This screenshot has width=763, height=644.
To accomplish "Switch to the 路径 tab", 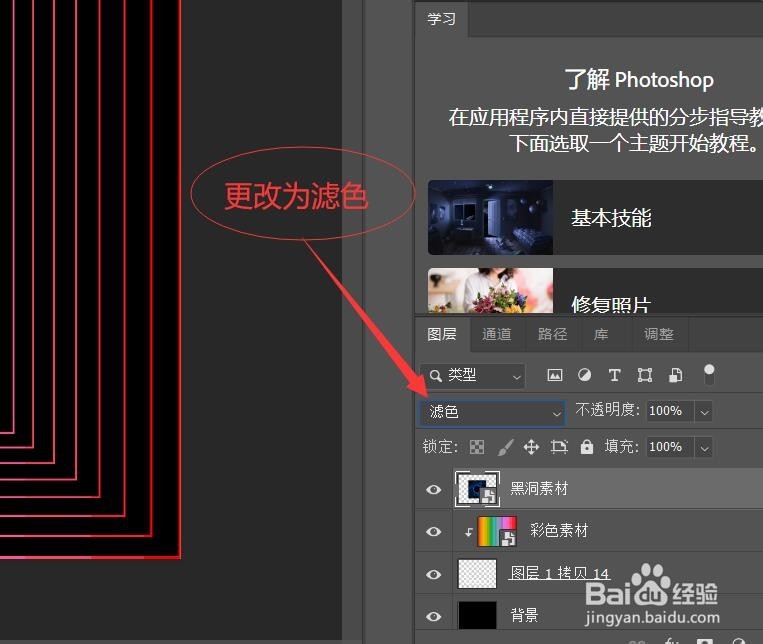I will coord(553,334).
